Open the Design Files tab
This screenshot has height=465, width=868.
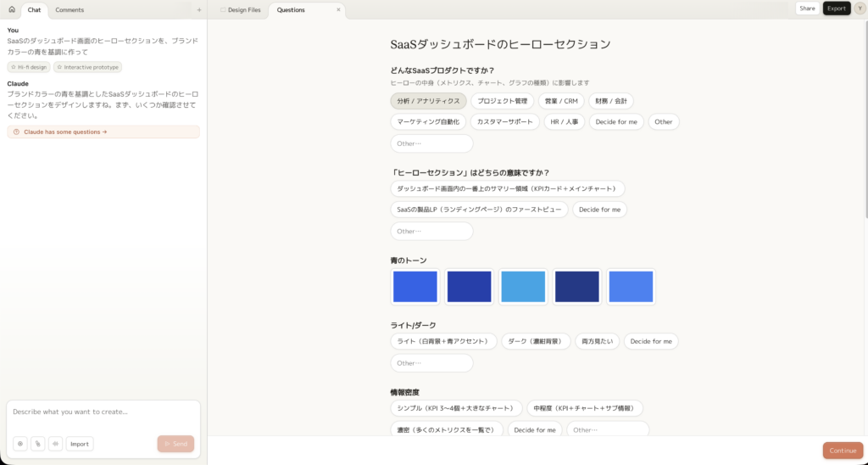(240, 10)
